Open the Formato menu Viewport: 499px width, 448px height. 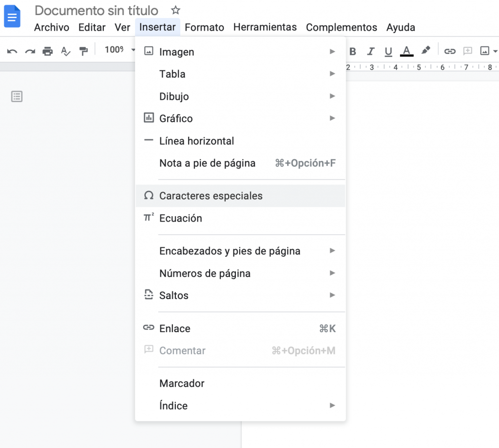coord(204,27)
